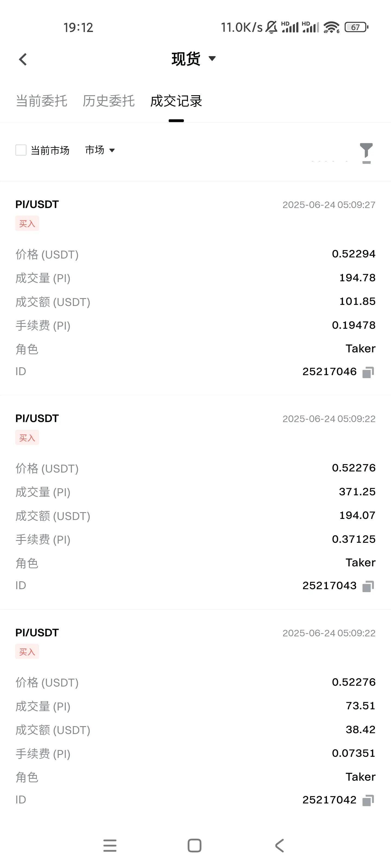Viewport: 391px width, 868px height.
Task: Open the 市场 dropdown filter
Action: [100, 150]
